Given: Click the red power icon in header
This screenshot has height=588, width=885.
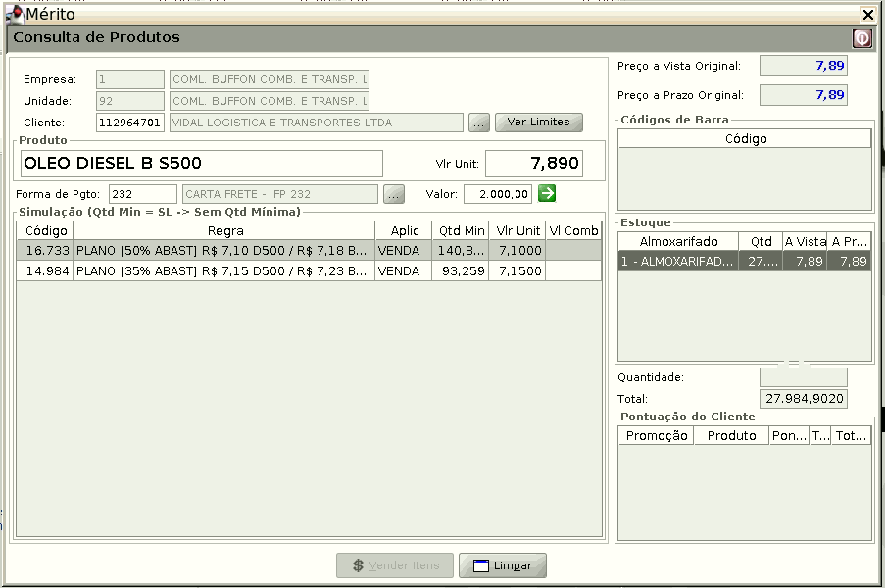Looking at the screenshot, I should click(861, 38).
